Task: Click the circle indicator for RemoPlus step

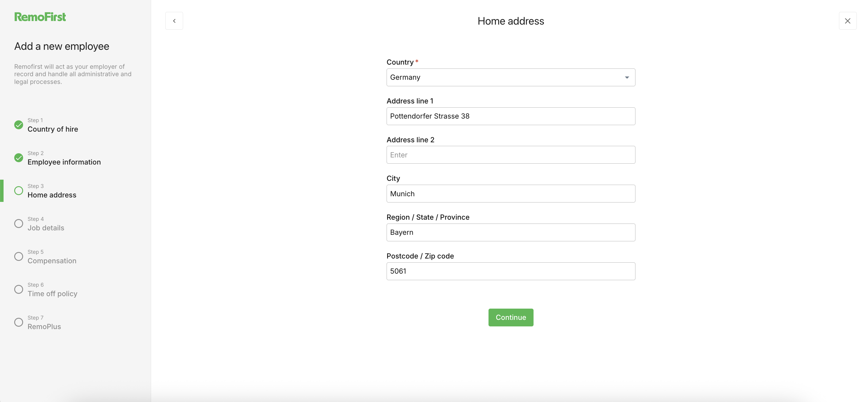Action: pos(19,322)
